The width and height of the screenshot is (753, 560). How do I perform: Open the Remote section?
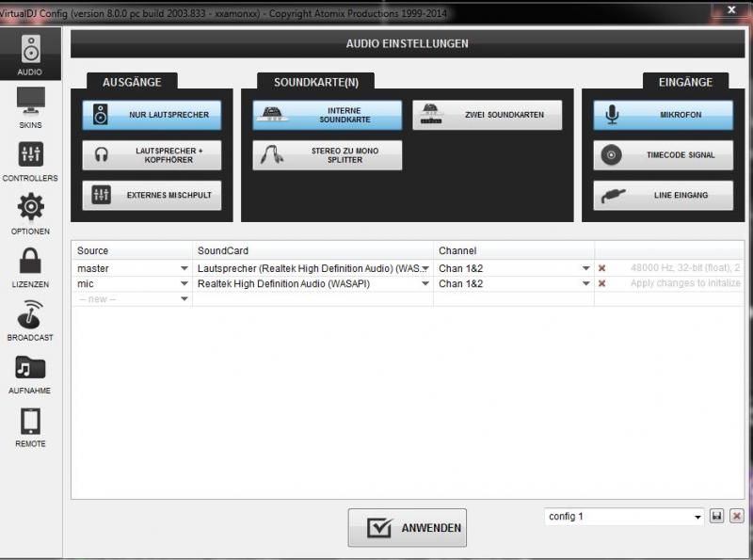point(30,427)
